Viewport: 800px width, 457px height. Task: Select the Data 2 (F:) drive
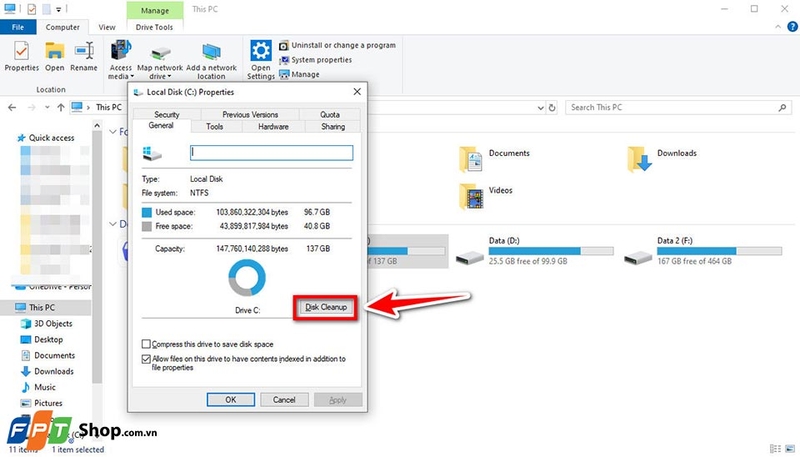click(703, 250)
